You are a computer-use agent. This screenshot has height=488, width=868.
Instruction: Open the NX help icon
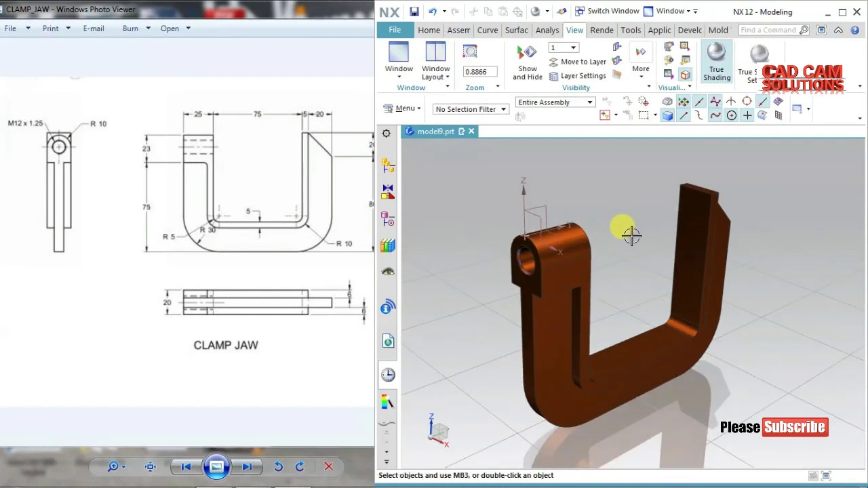pos(855,30)
